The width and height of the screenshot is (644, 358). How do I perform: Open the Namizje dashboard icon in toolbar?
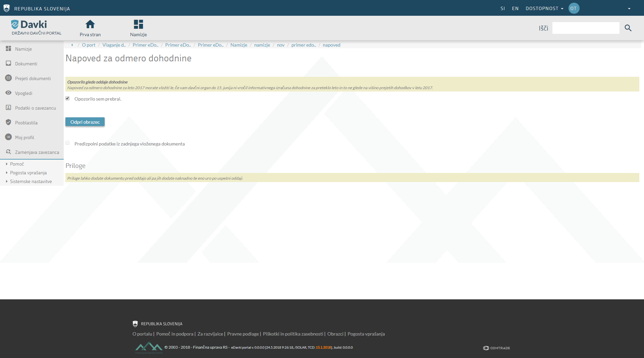point(138,24)
